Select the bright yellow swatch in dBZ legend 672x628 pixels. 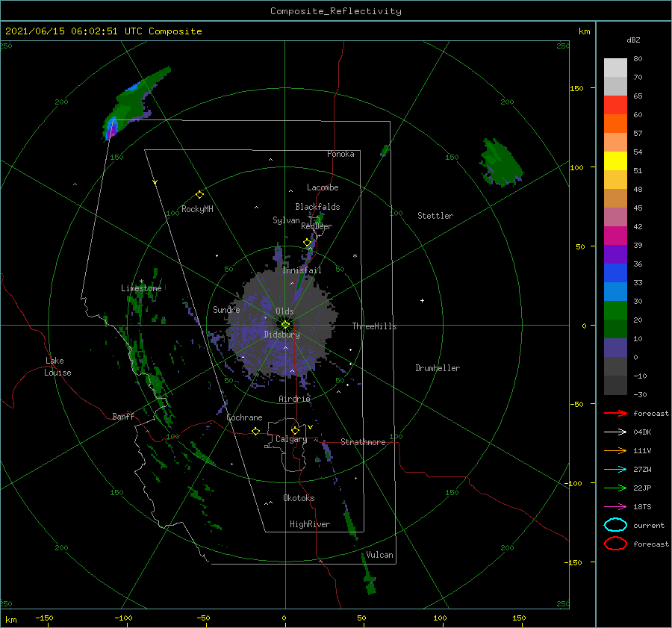615,161
